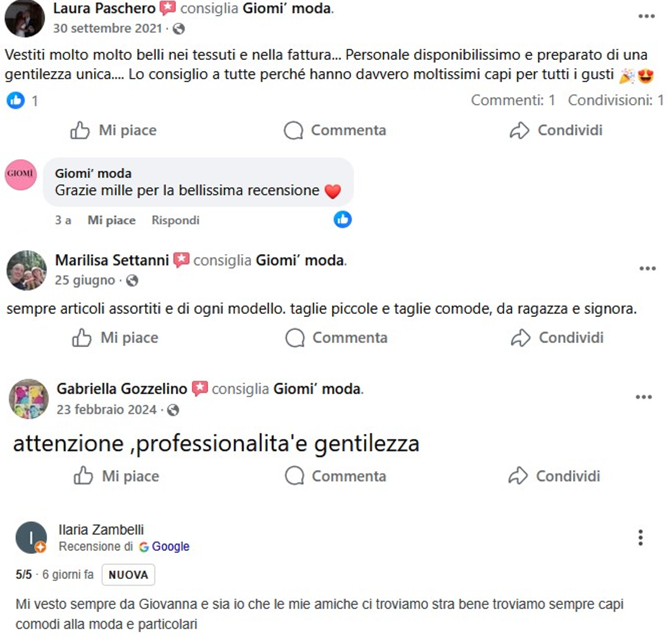Open Commenti: 1 count on Laura's post
Screen dimensions: 668x644
513,100
